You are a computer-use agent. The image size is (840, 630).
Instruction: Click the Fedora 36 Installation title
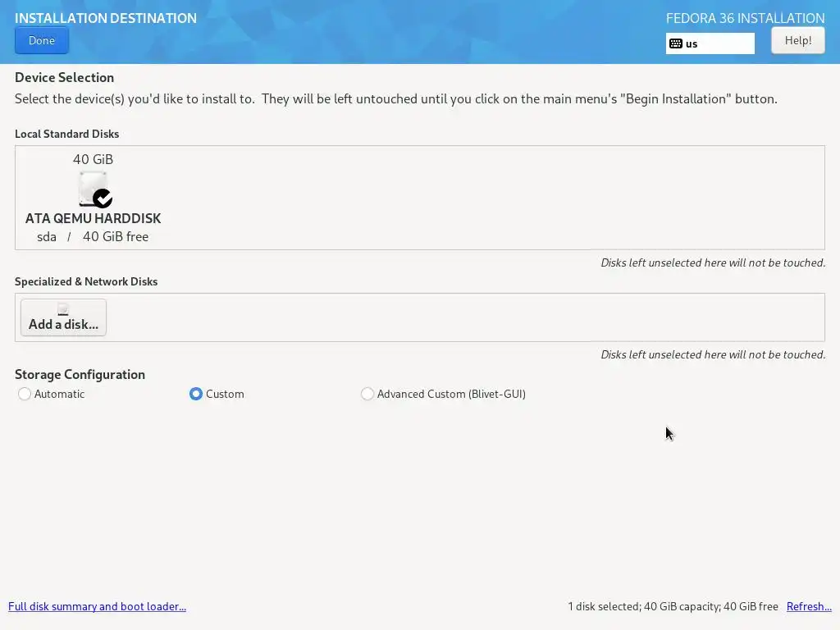click(x=745, y=18)
